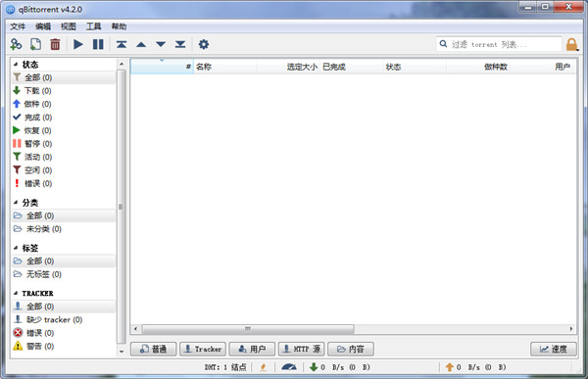Click the DHT: 1 结点 status text

[225, 367]
